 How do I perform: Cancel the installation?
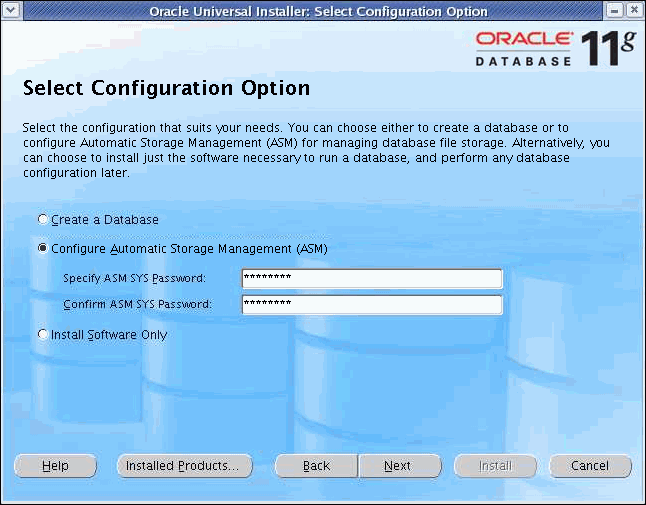[590, 466]
